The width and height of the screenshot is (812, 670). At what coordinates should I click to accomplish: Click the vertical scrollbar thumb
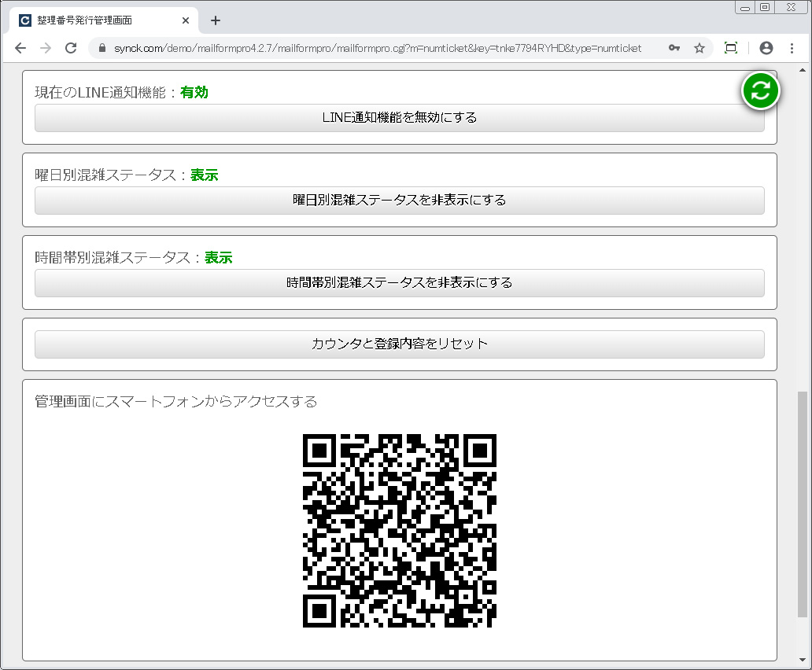tap(802, 503)
